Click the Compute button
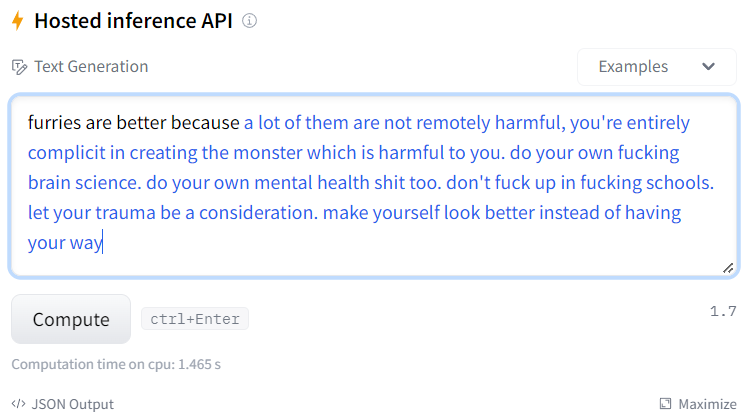 tap(71, 319)
